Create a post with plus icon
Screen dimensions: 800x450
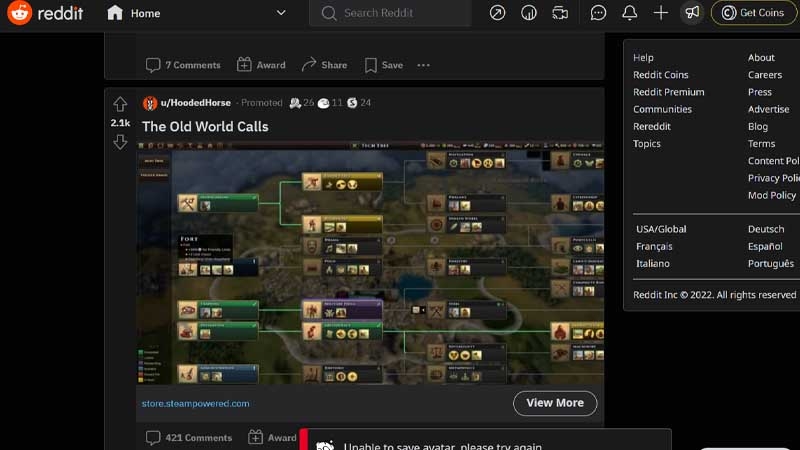[661, 13]
